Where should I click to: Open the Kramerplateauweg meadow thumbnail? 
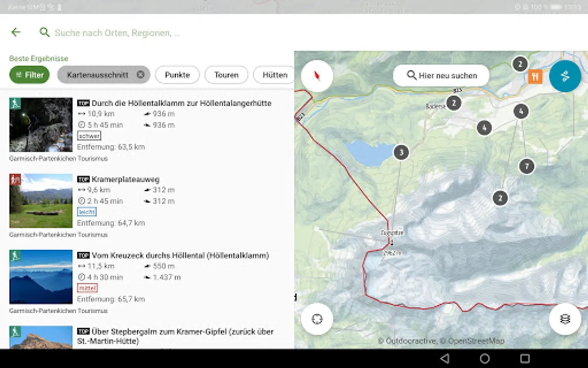41,201
